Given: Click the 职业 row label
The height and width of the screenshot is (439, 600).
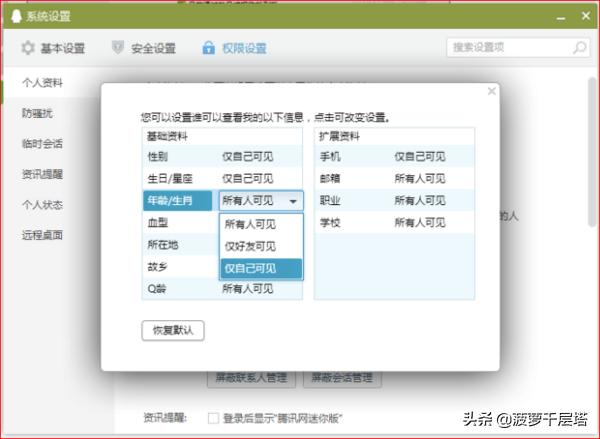Looking at the screenshot, I should [330, 201].
